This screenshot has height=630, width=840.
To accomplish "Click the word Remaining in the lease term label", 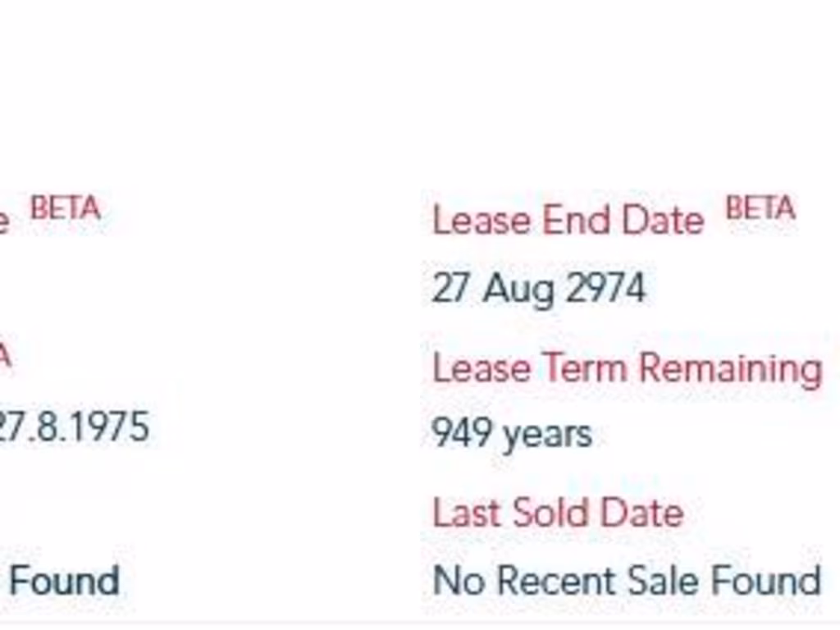I will pyautogui.click(x=730, y=367).
